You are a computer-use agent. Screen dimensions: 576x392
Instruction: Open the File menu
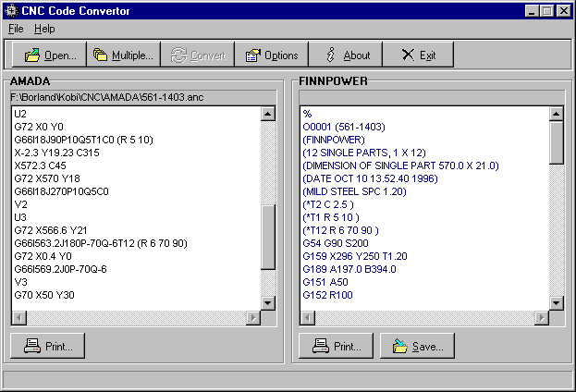tap(16, 29)
